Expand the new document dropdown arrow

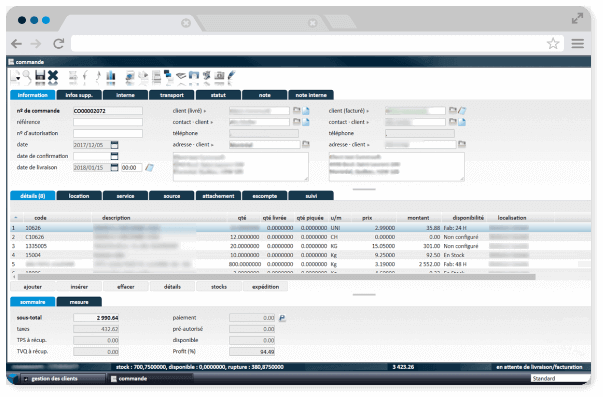(x=18, y=78)
